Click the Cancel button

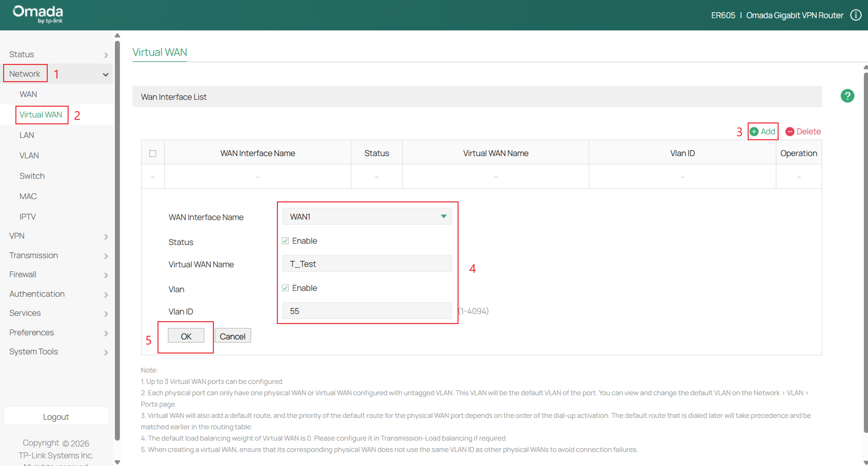pos(232,336)
